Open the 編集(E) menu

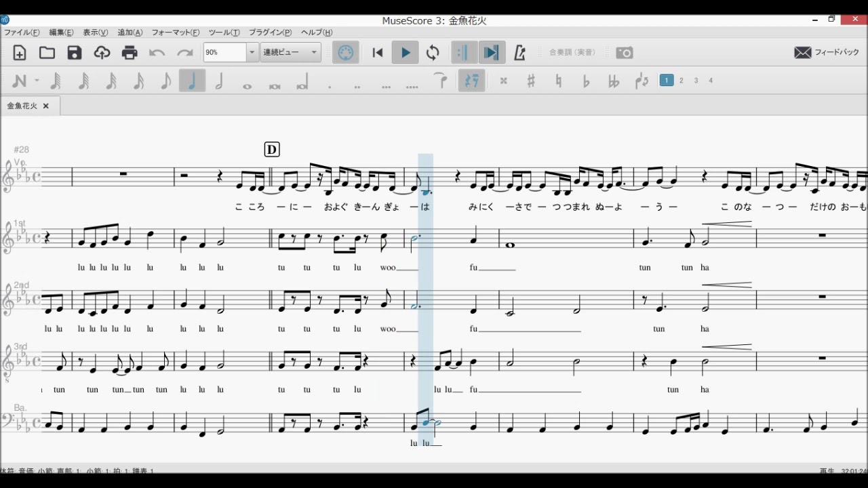pos(61,33)
